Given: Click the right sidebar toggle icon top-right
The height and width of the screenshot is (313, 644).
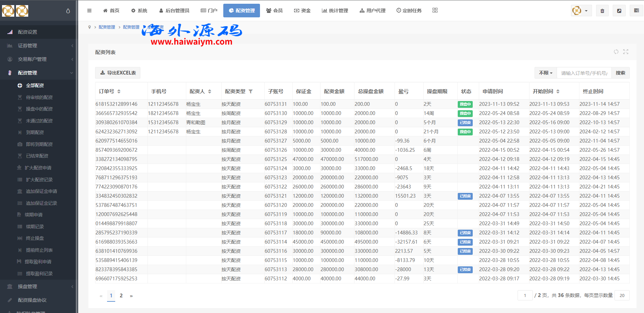Looking at the screenshot, I should click(x=636, y=11).
